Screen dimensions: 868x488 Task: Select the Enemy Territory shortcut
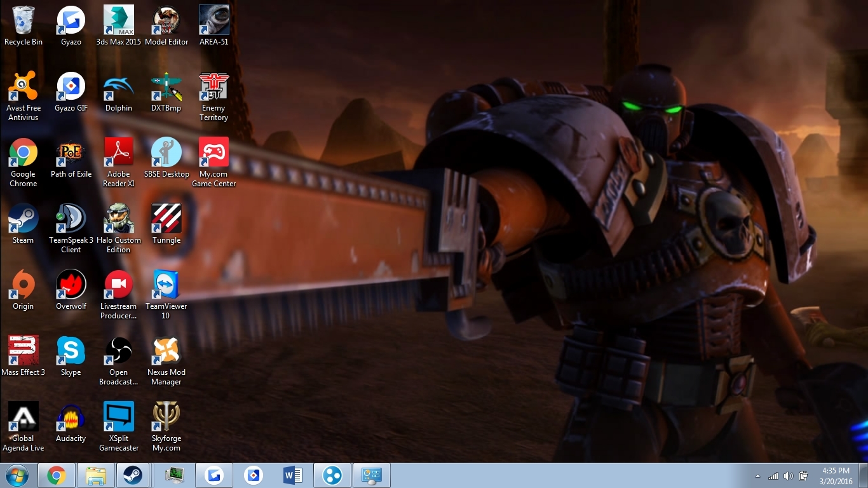pos(214,97)
